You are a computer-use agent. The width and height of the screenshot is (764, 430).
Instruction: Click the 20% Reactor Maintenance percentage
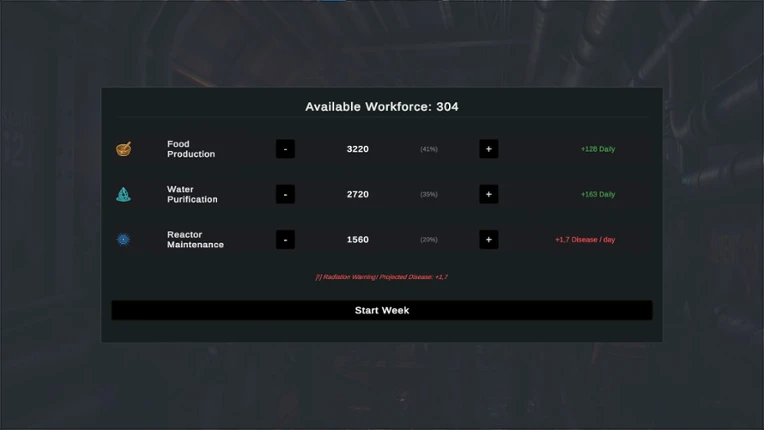(429, 240)
